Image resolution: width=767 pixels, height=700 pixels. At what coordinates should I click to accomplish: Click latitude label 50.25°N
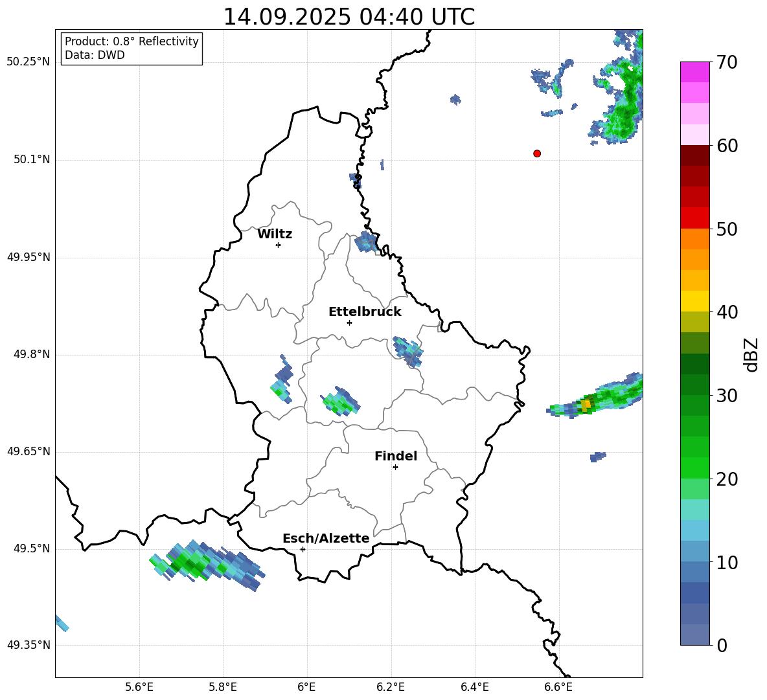tap(29, 62)
